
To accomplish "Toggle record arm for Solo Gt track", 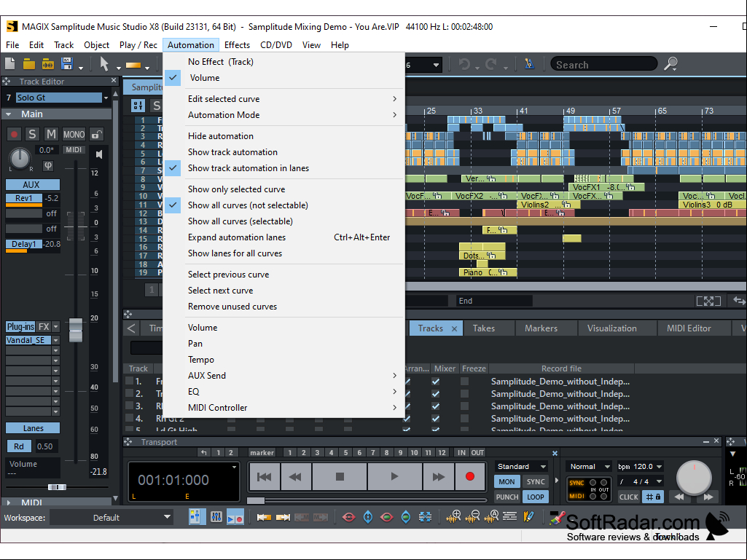I will pos(15,134).
